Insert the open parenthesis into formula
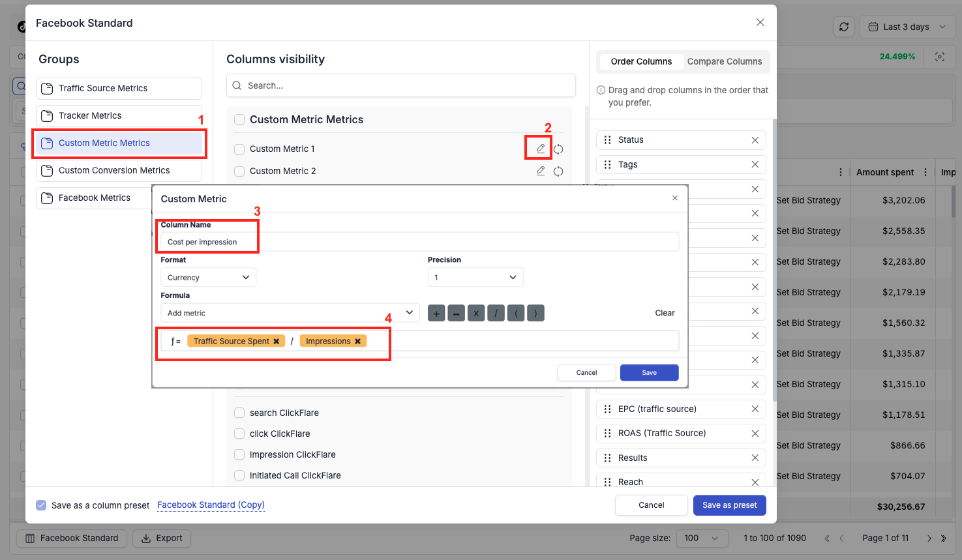Screen dimensions: 962x560 pyautogui.click(x=516, y=314)
